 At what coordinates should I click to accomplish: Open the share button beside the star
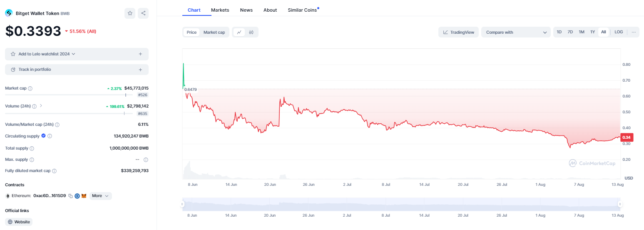point(143,13)
